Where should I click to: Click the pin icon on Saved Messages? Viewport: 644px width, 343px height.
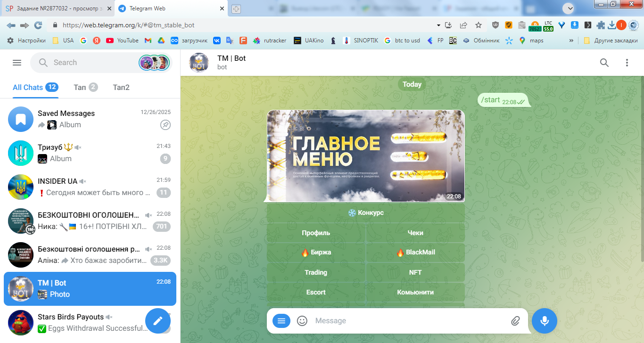click(x=165, y=125)
